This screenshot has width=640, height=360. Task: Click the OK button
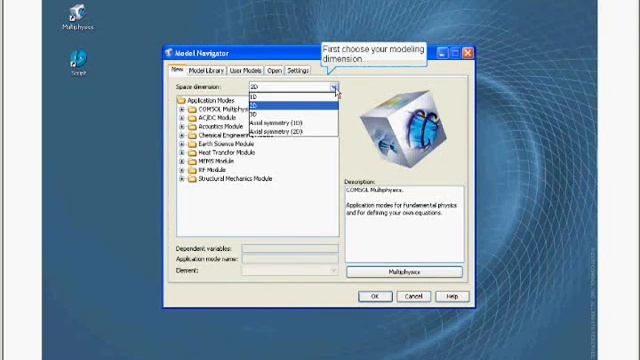point(375,296)
